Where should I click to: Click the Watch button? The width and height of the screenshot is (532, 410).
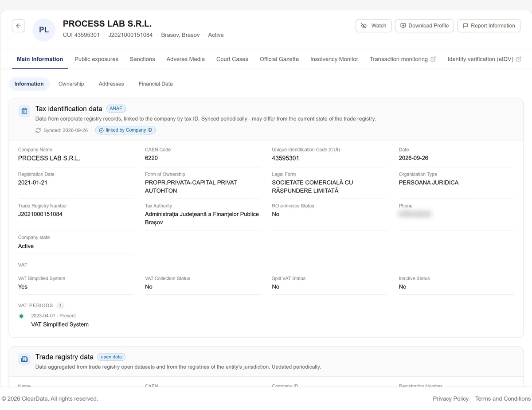point(374,26)
